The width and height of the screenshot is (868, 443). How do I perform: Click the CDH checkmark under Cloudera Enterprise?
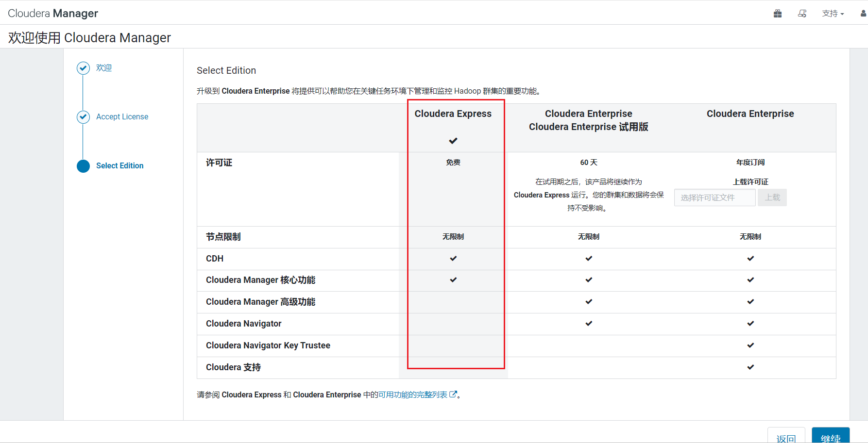point(750,259)
